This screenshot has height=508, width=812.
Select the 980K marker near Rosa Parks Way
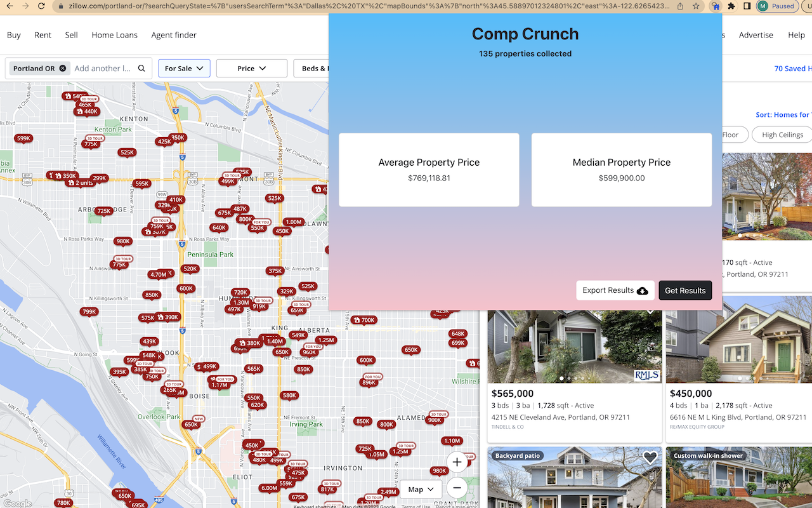(x=122, y=241)
